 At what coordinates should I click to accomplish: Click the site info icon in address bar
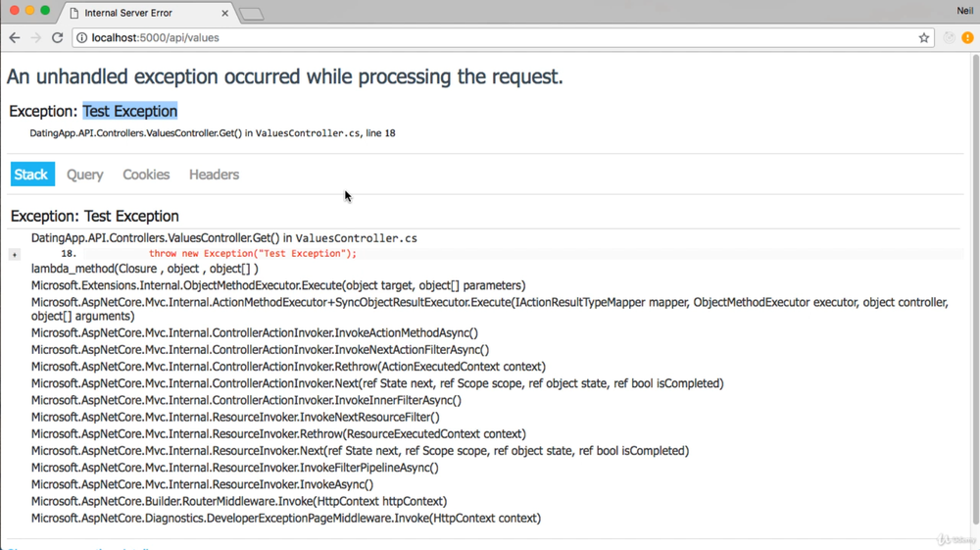[x=82, y=38]
